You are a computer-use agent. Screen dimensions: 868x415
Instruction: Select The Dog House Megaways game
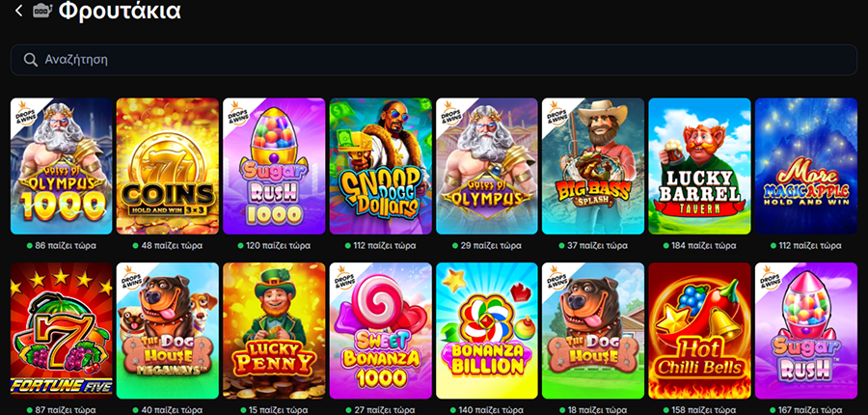[168, 331]
